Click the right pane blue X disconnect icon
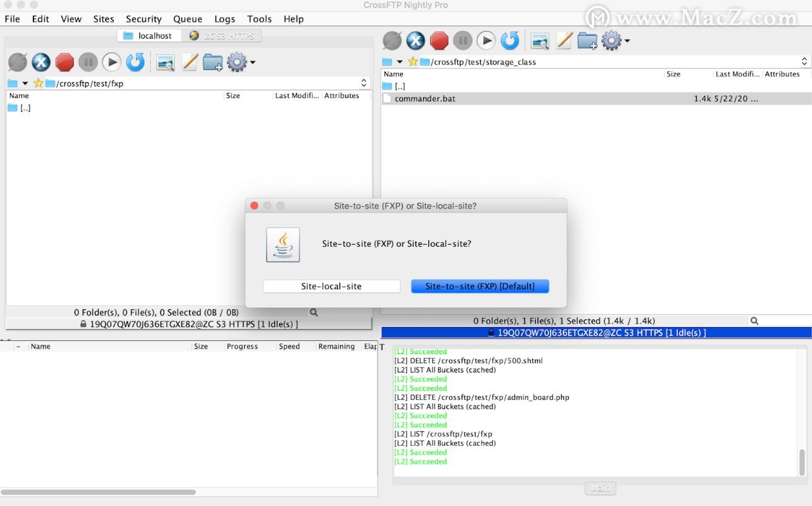This screenshot has height=506, width=812. [x=415, y=40]
